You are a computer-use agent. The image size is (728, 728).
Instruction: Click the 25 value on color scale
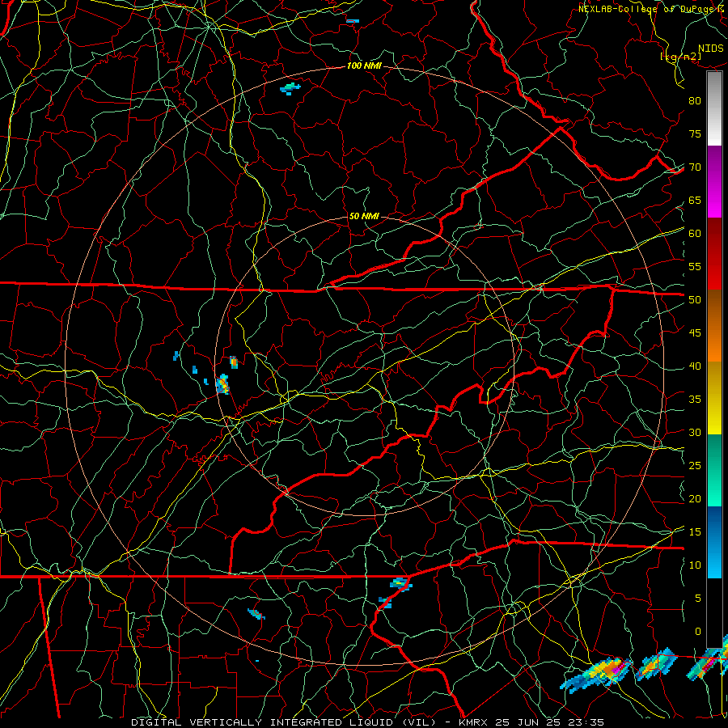(x=695, y=465)
